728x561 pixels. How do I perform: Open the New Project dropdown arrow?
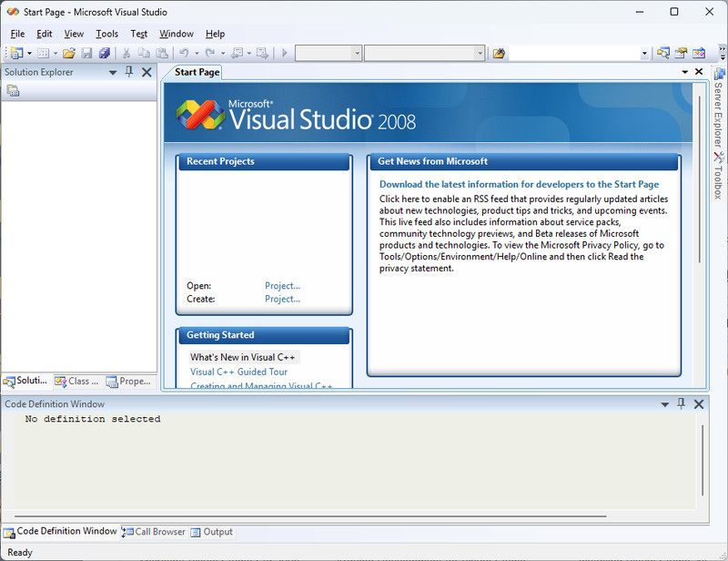[29, 53]
